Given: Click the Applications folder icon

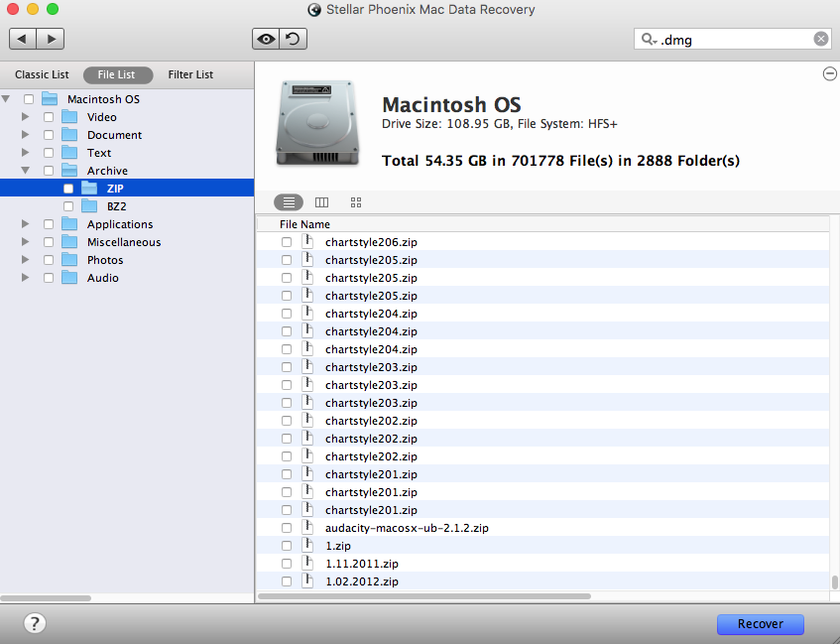Looking at the screenshot, I should [69, 224].
